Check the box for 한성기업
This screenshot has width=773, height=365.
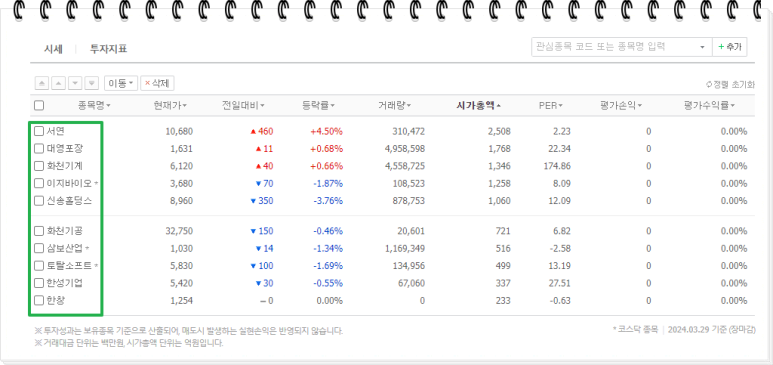[x=39, y=283]
